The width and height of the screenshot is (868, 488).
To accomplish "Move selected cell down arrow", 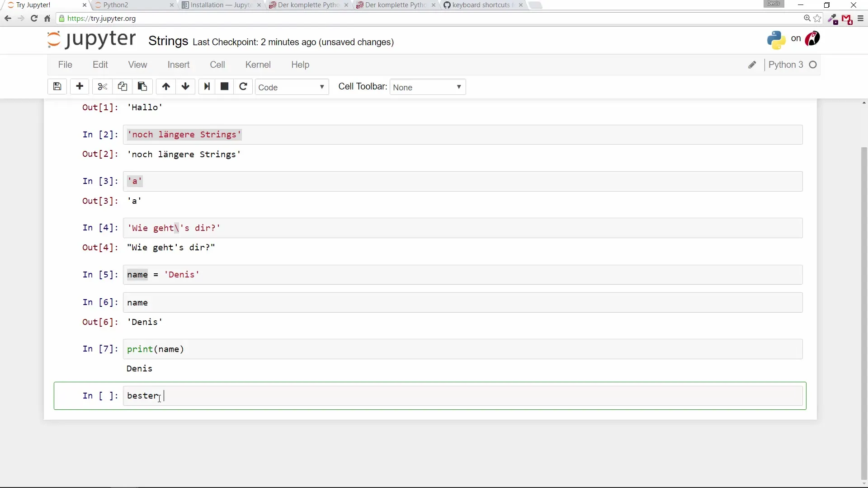I will click(185, 86).
